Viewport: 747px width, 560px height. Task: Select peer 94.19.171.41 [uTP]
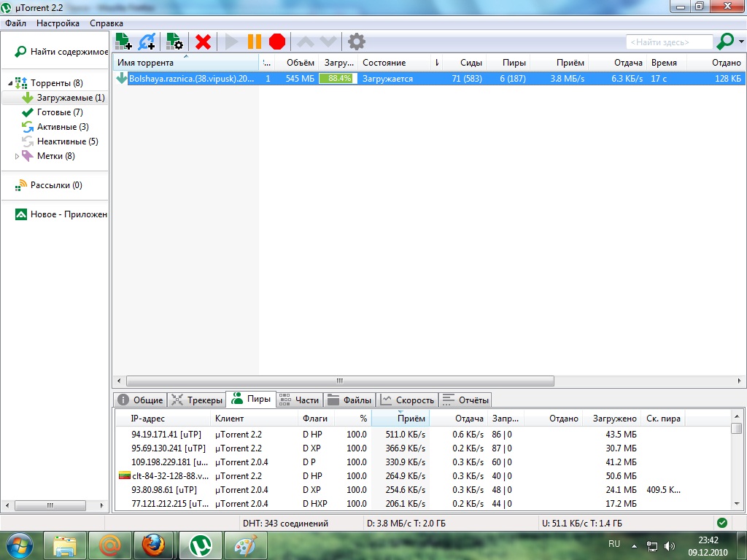point(423,435)
